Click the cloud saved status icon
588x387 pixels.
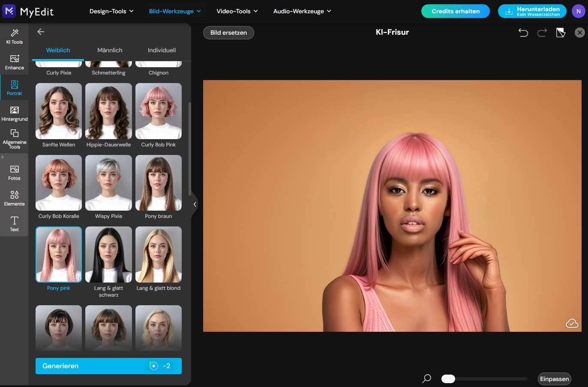point(572,323)
